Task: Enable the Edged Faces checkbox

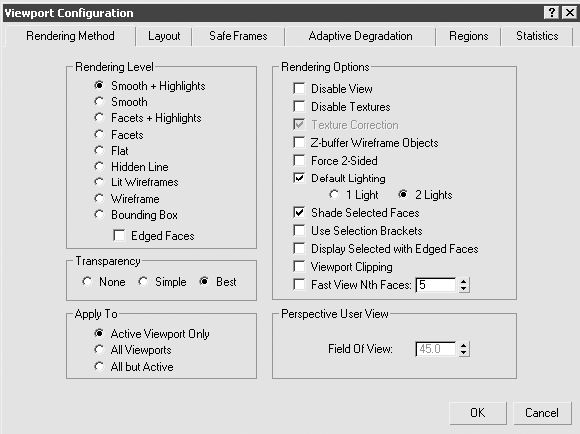Action: point(119,236)
